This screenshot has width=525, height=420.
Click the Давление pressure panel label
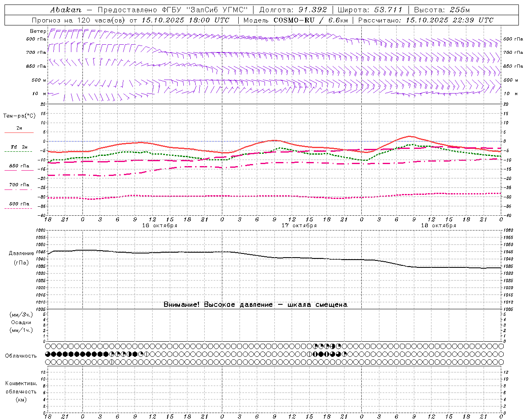tap(21, 253)
